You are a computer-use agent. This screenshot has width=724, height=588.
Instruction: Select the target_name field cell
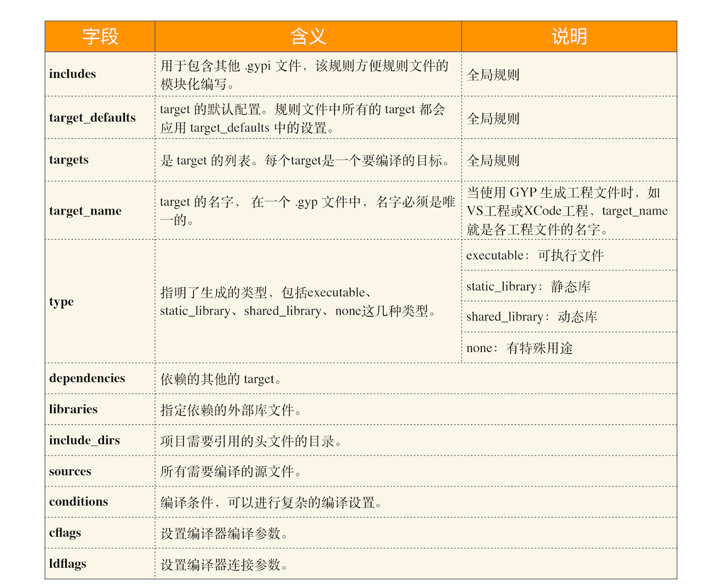86,211
